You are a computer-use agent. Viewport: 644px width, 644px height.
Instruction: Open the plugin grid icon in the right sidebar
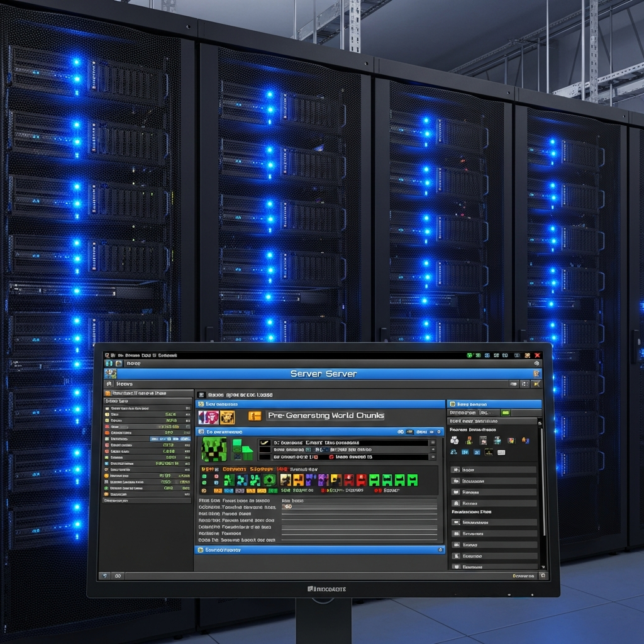(497, 440)
